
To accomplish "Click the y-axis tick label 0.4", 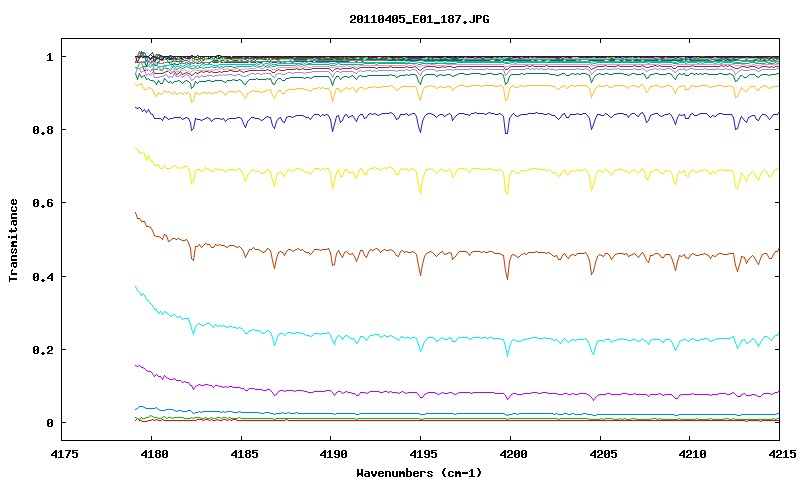I will coord(43,277).
